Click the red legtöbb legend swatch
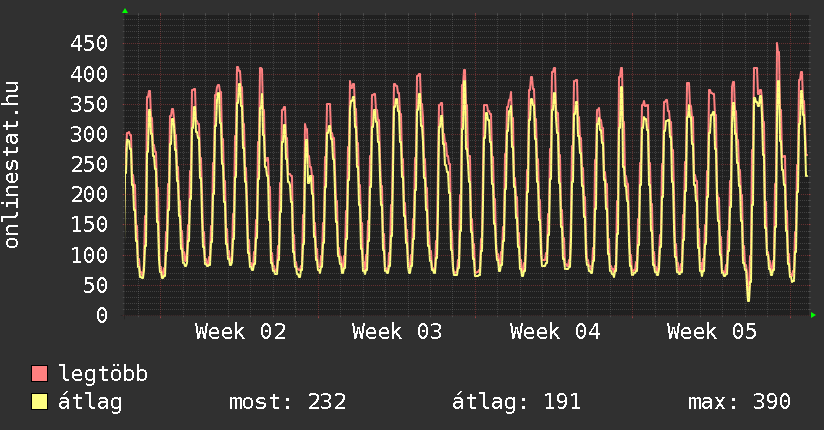 (40, 374)
